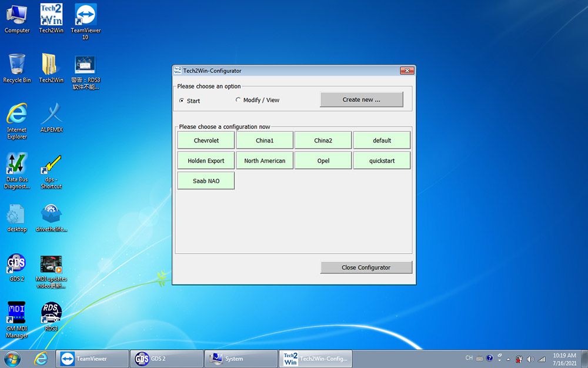
Task: Switch to the System taskbar window
Action: [241, 359]
